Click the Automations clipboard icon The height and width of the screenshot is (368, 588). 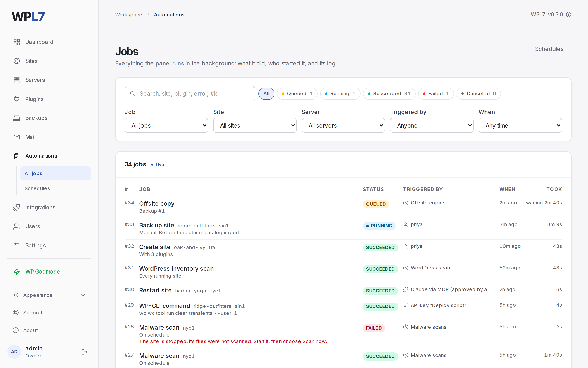pyautogui.click(x=17, y=156)
